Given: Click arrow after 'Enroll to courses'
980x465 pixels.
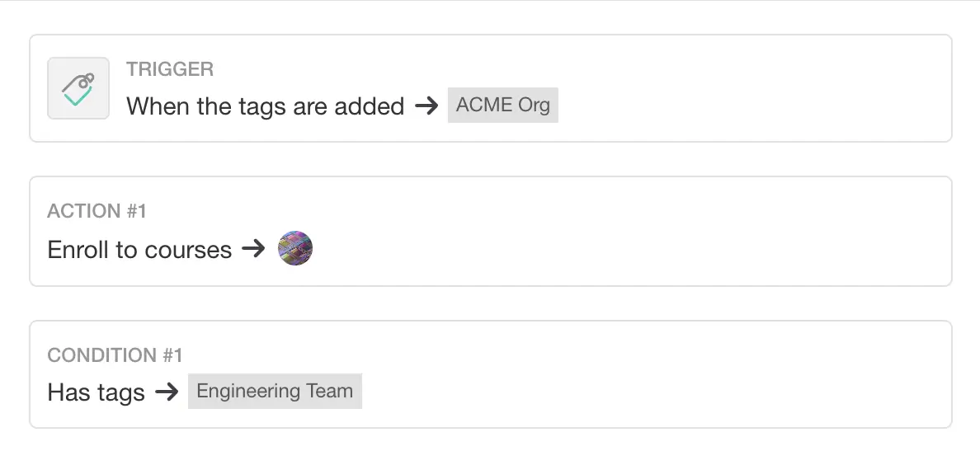Looking at the screenshot, I should point(253,249).
